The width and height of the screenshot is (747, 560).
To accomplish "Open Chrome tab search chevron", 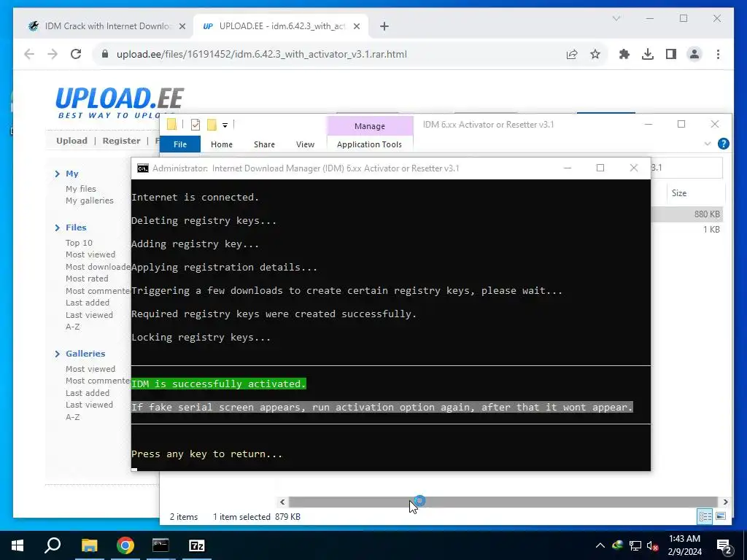I will [616, 18].
